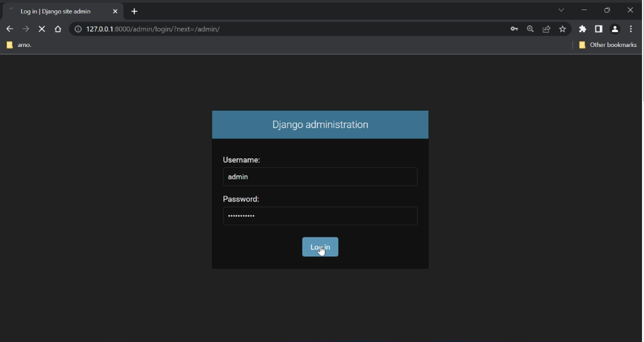
Task: View site information icon in address bar
Action: pos(78,29)
